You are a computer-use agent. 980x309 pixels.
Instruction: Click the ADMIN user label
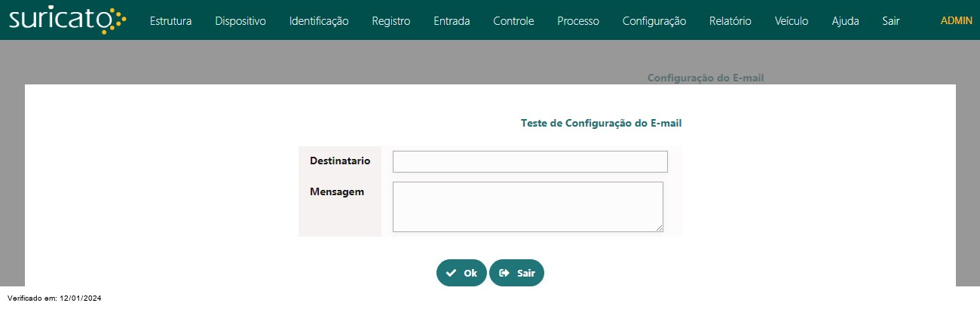(957, 21)
